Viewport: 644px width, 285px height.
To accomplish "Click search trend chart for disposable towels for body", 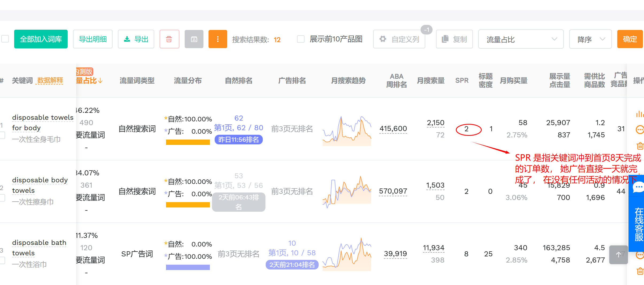I will pos(347,131).
